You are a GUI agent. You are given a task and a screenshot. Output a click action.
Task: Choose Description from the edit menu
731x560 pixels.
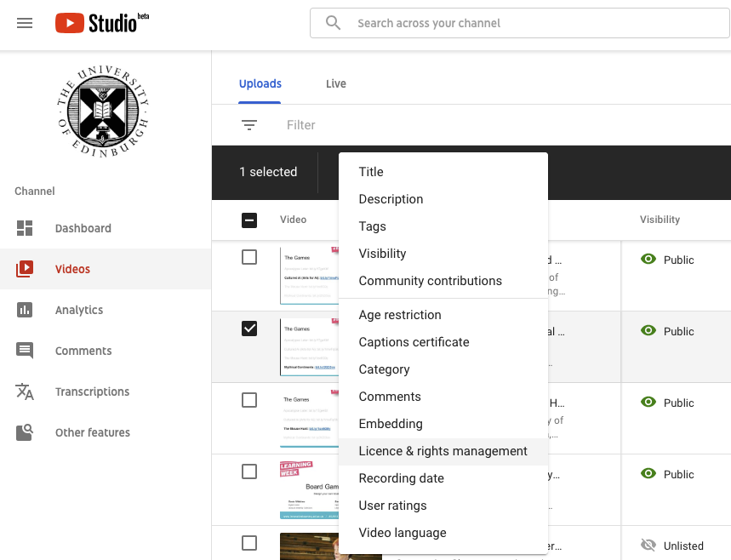coord(443,199)
